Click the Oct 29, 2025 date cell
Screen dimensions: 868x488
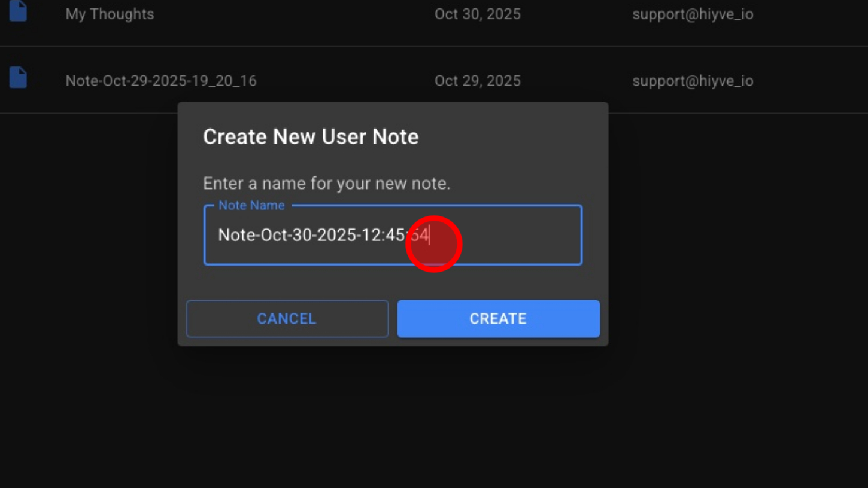click(477, 81)
